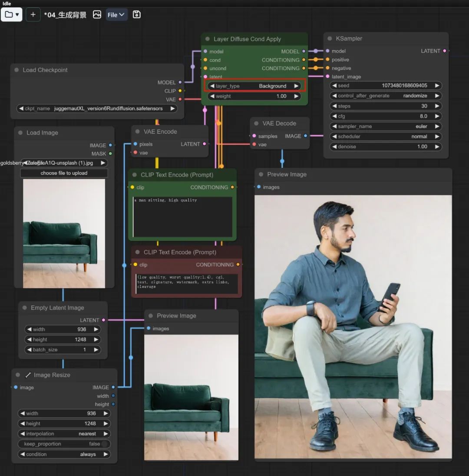Open the Load Image file name selector
Viewport: 469px width, 476px height.
(x=64, y=163)
